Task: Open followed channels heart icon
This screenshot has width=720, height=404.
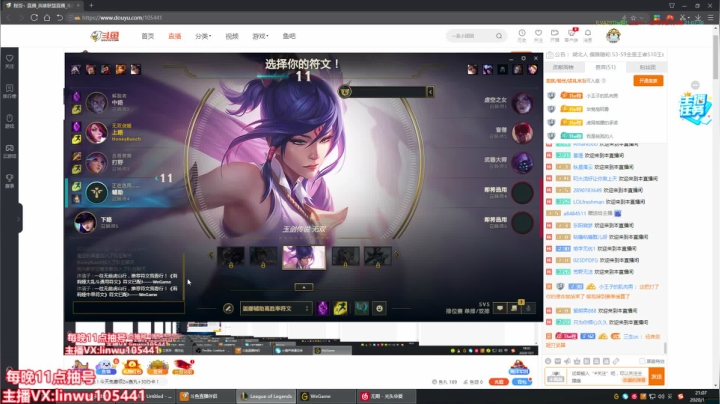Action: 538,35
